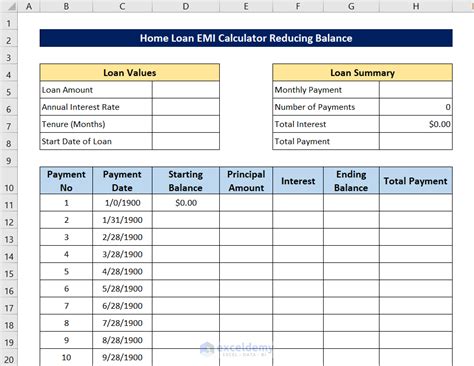
Task: Select column F header
Action: pyautogui.click(x=298, y=6)
